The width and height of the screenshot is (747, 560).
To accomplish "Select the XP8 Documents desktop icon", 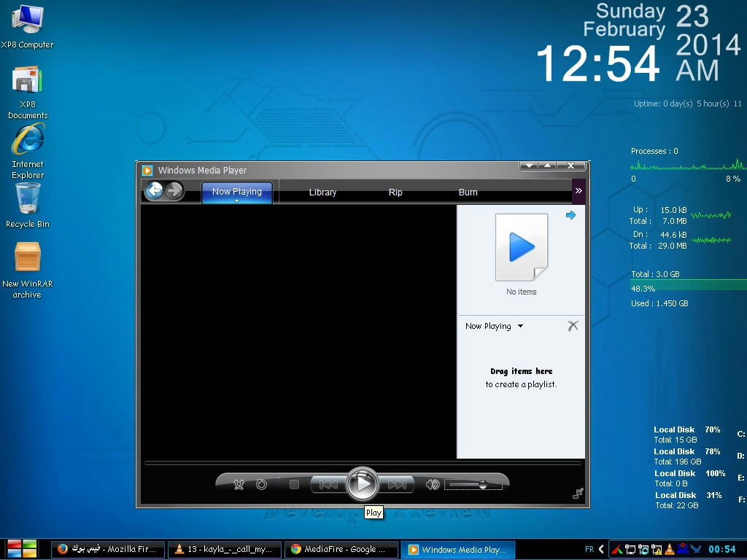I will 28,93.
